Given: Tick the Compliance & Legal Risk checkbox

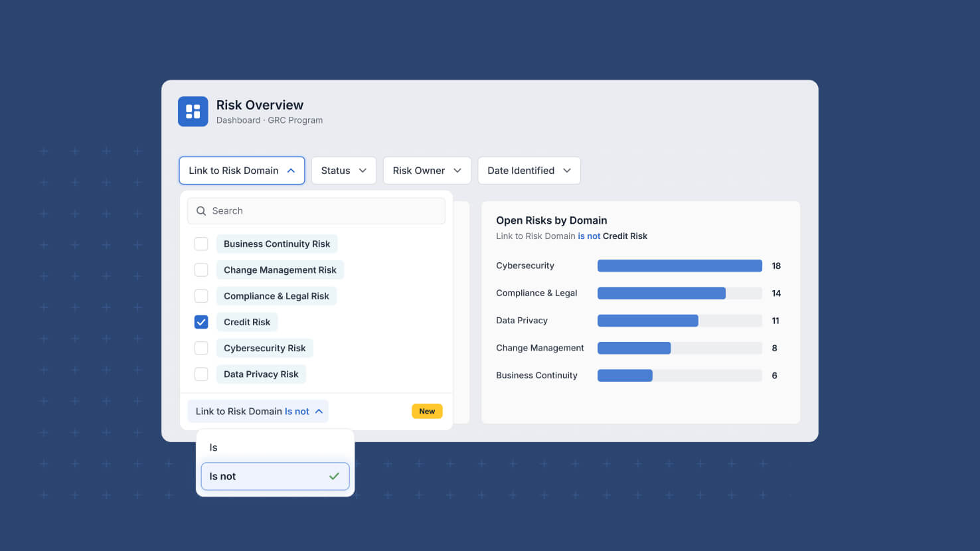Looking at the screenshot, I should pyautogui.click(x=201, y=296).
